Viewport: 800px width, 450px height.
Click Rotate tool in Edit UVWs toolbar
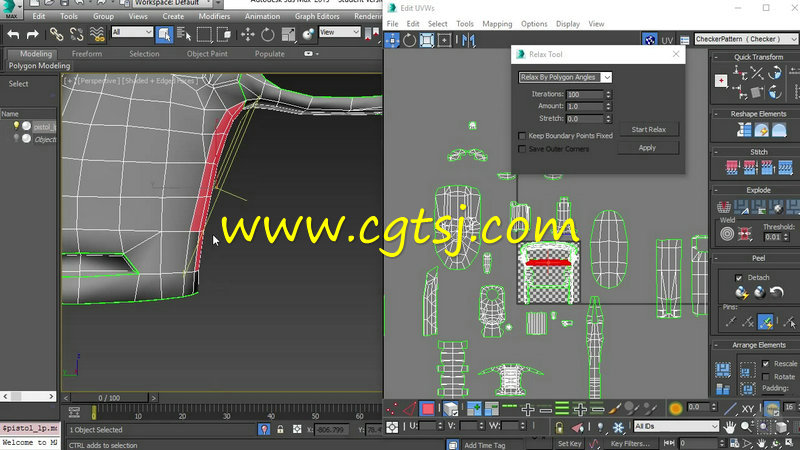coord(409,40)
